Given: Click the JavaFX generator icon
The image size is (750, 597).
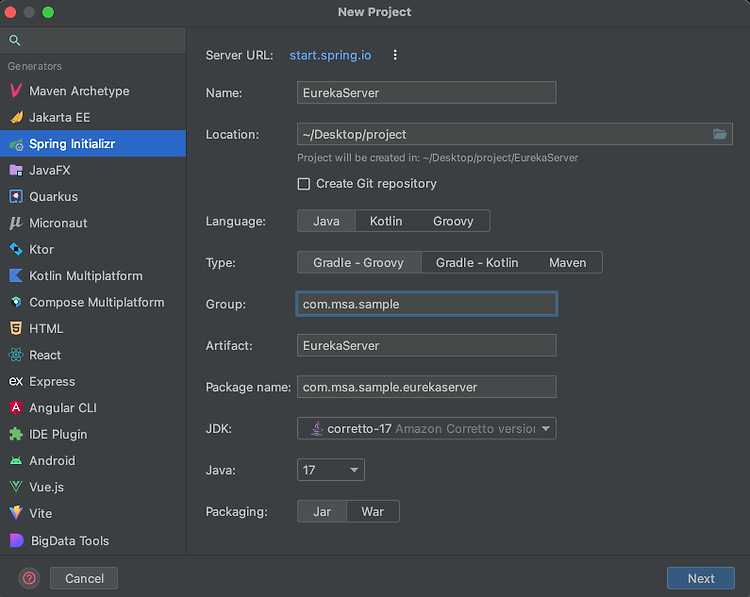Looking at the screenshot, I should tap(16, 170).
